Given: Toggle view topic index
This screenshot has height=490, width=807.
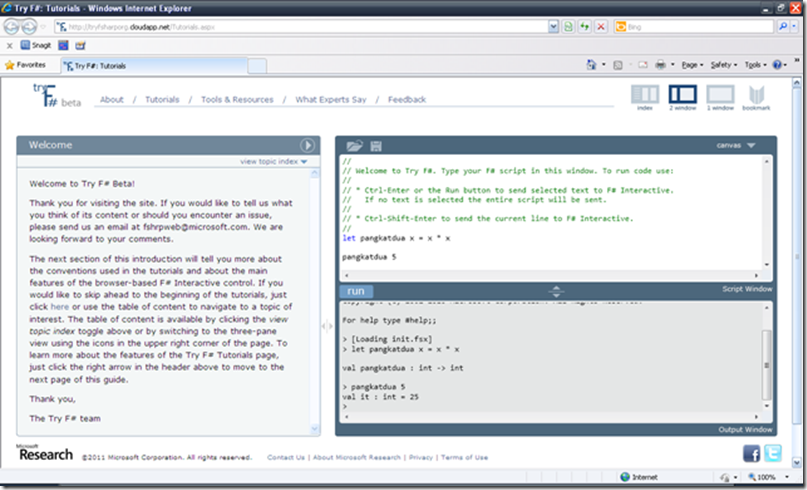Looking at the screenshot, I should pos(273,161).
